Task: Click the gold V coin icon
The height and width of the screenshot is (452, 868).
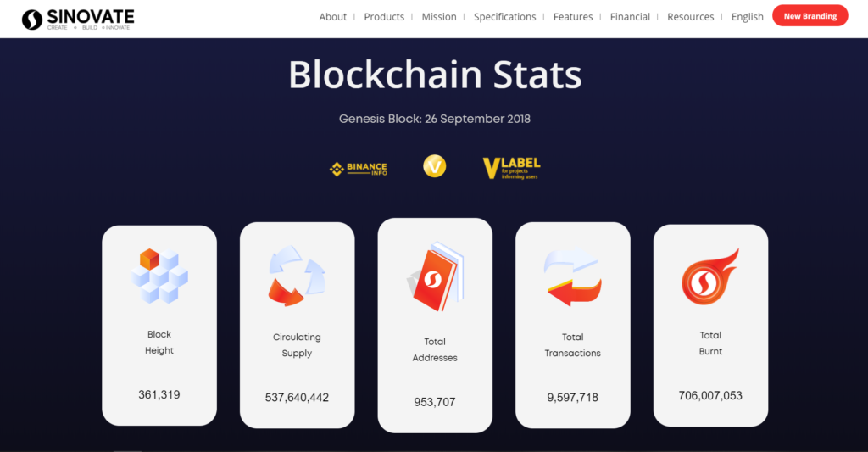Action: pyautogui.click(x=435, y=166)
